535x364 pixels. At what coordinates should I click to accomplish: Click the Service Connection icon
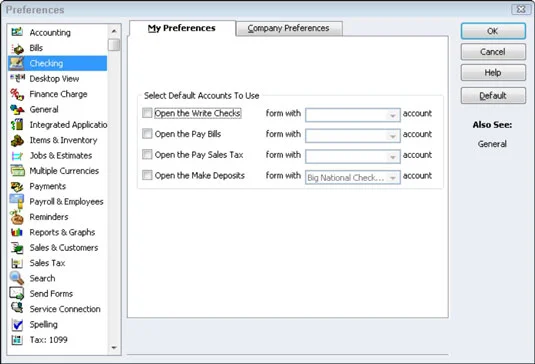click(17, 308)
